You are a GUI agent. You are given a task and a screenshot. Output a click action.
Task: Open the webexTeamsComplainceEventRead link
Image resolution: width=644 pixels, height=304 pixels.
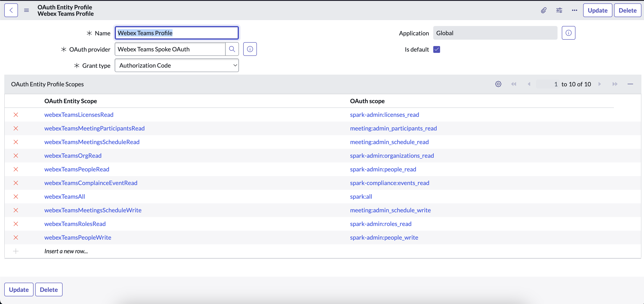91,183
